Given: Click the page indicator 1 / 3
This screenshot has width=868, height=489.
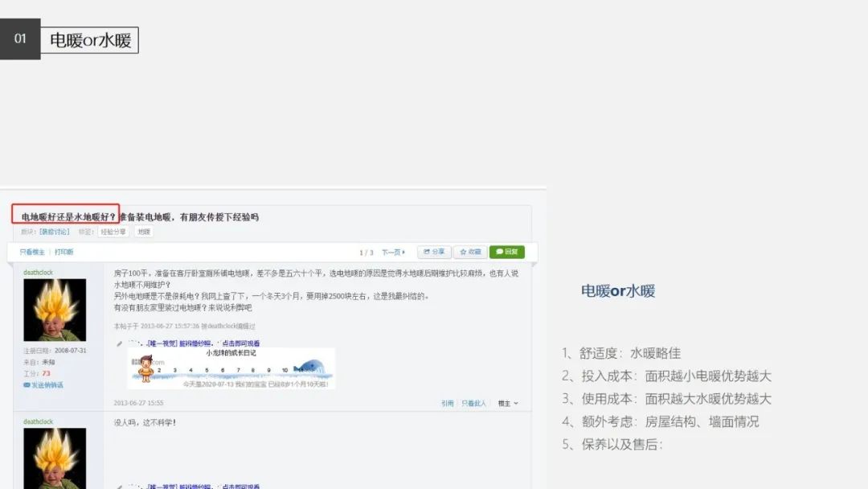Looking at the screenshot, I should [366, 253].
